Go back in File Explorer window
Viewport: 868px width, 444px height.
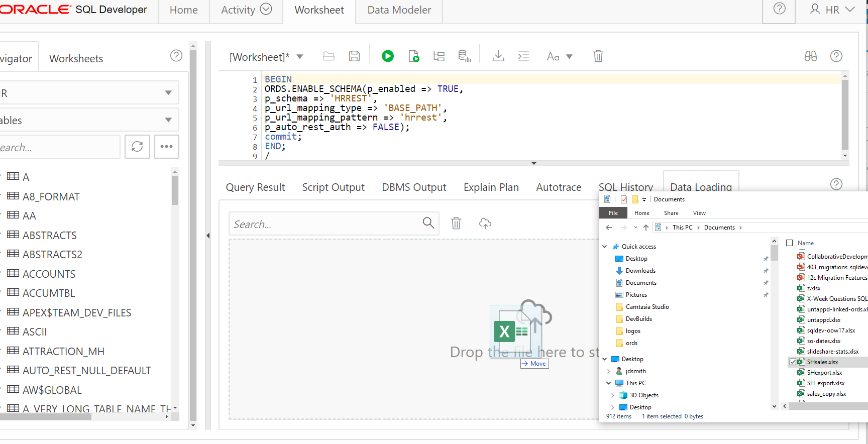(609, 228)
